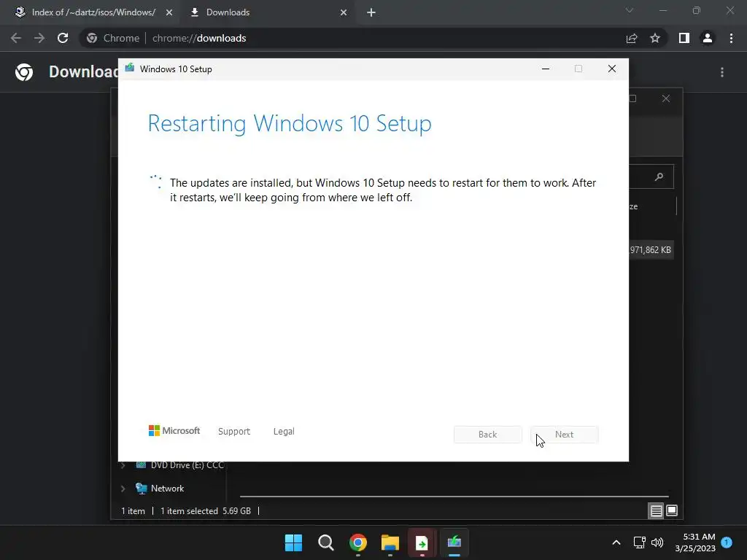This screenshot has width=747, height=560.
Task: Go back in Chrome
Action: pos(16,38)
